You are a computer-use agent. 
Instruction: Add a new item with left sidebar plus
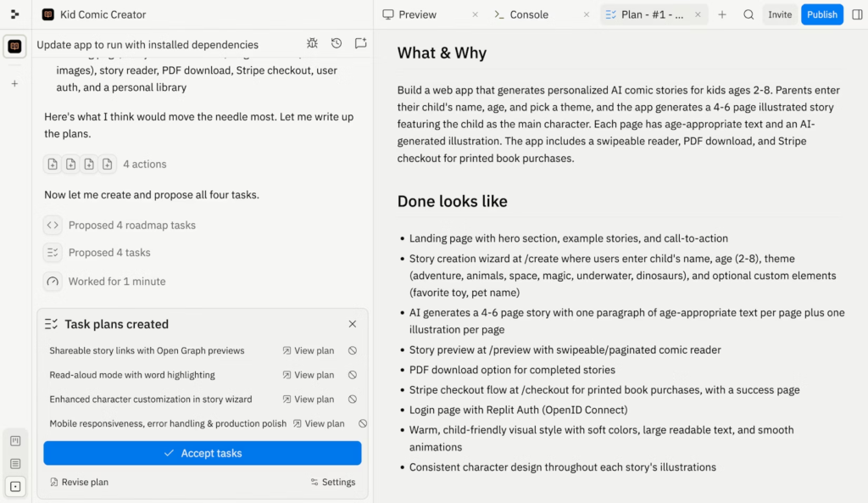click(14, 84)
